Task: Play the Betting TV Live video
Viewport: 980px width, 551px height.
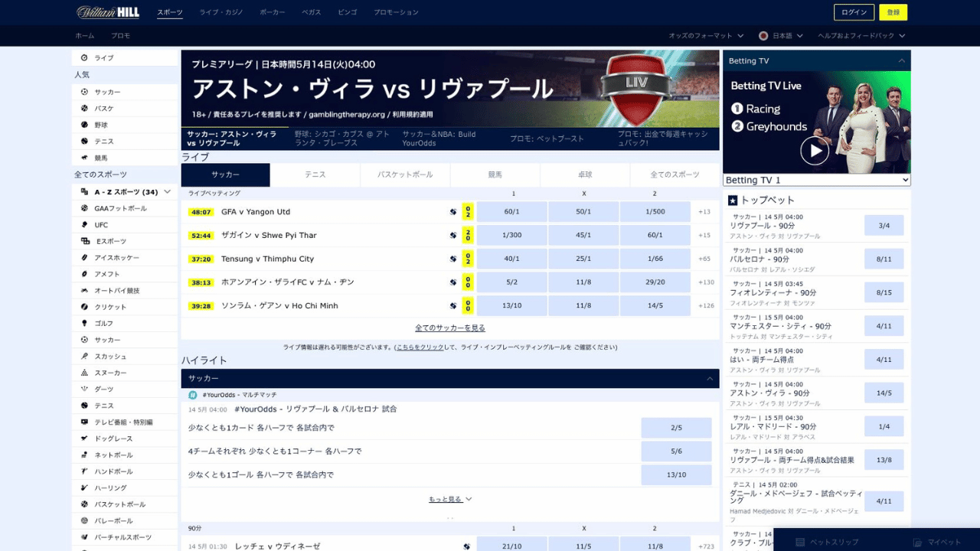Action: point(815,151)
